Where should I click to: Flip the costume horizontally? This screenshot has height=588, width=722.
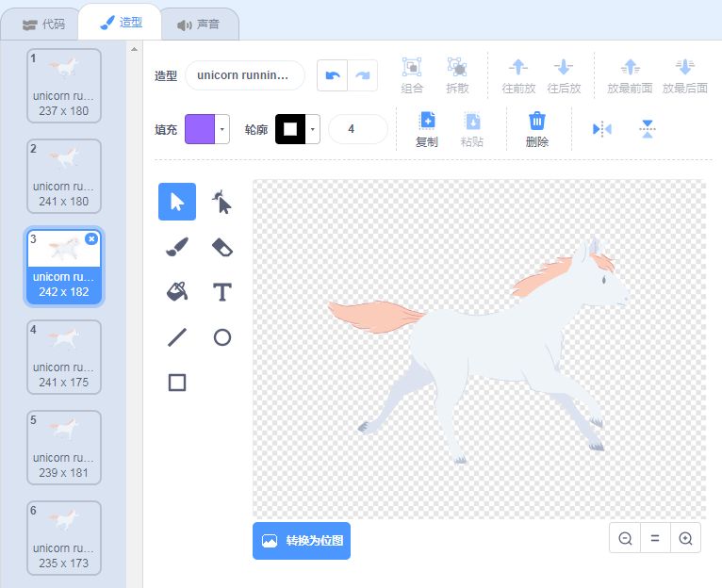601,129
